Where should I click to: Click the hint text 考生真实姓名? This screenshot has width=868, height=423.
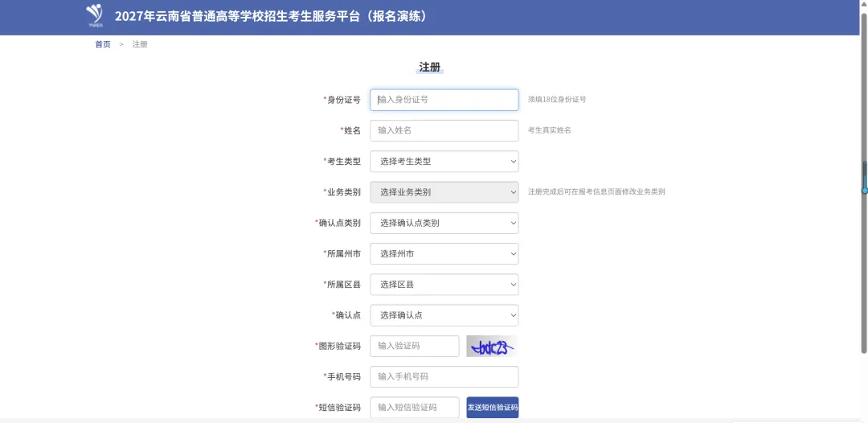(x=549, y=130)
